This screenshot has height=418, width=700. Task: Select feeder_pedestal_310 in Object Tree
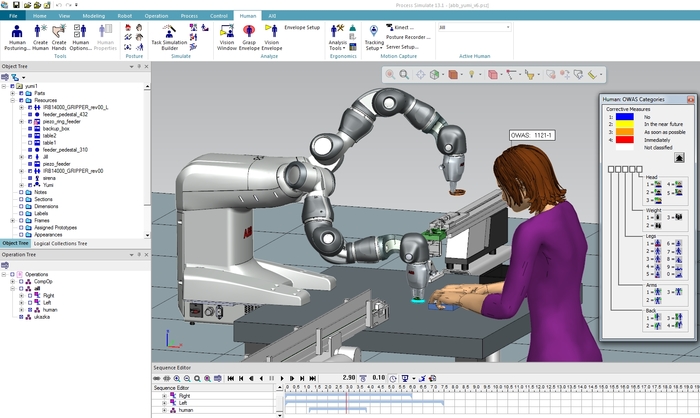click(x=65, y=150)
